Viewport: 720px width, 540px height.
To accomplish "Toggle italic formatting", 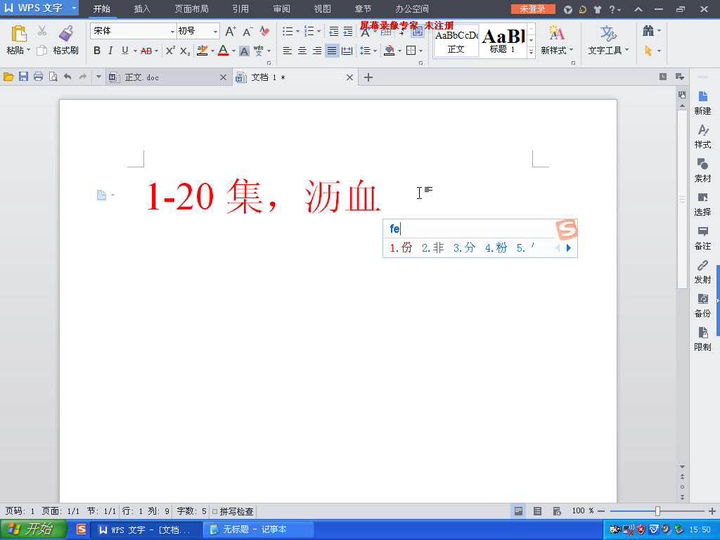I will [x=111, y=51].
